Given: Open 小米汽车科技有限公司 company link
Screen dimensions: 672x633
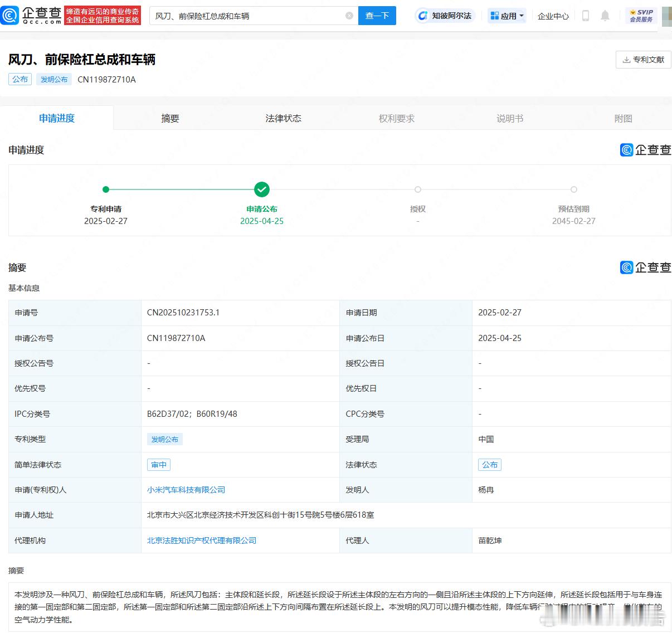Looking at the screenshot, I should [186, 490].
